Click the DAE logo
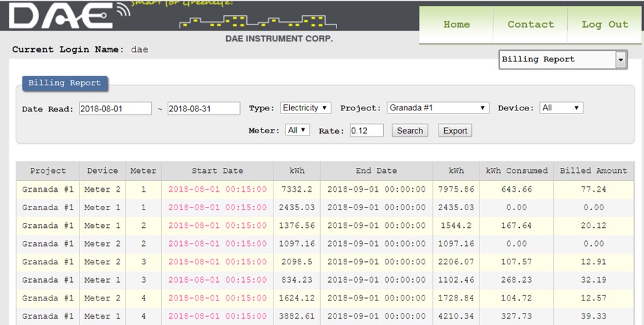Screen dimensions: 644x325 click(x=69, y=16)
